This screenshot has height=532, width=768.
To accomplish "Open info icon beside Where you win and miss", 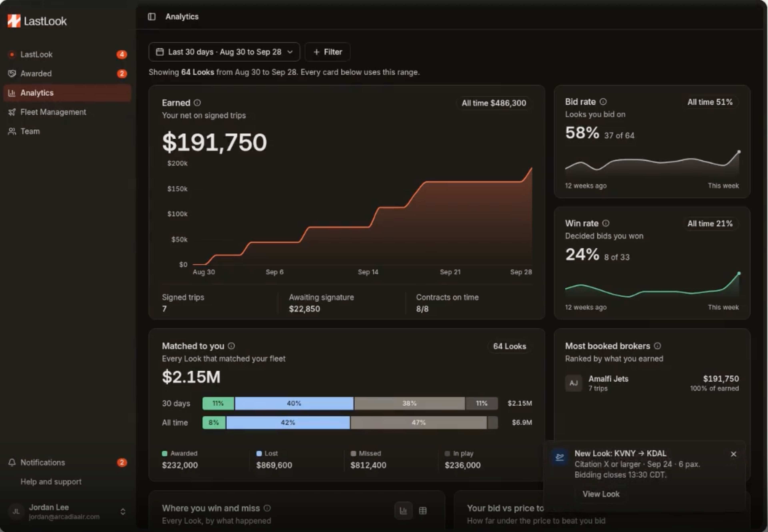I will pyautogui.click(x=267, y=508).
